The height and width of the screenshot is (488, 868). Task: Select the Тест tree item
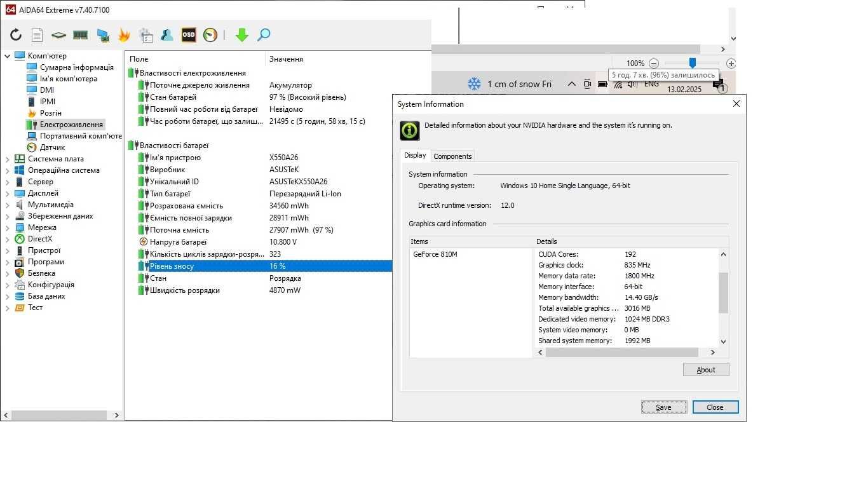coord(35,308)
